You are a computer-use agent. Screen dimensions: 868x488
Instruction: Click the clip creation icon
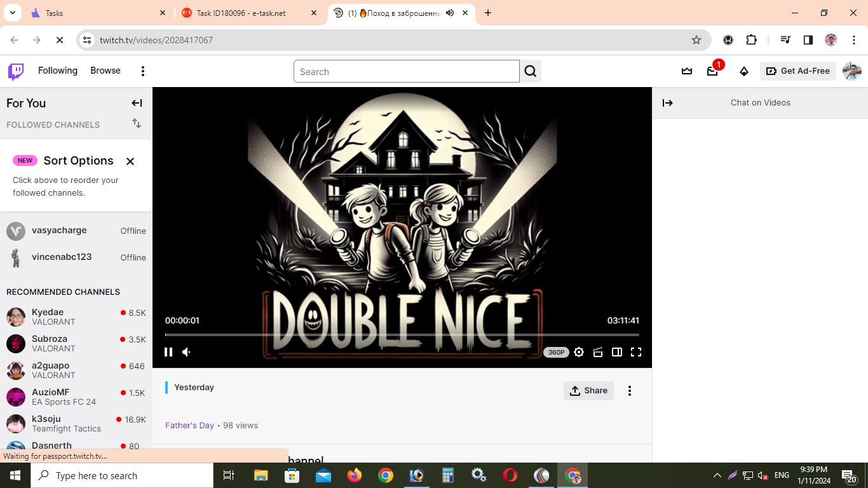[x=598, y=352]
